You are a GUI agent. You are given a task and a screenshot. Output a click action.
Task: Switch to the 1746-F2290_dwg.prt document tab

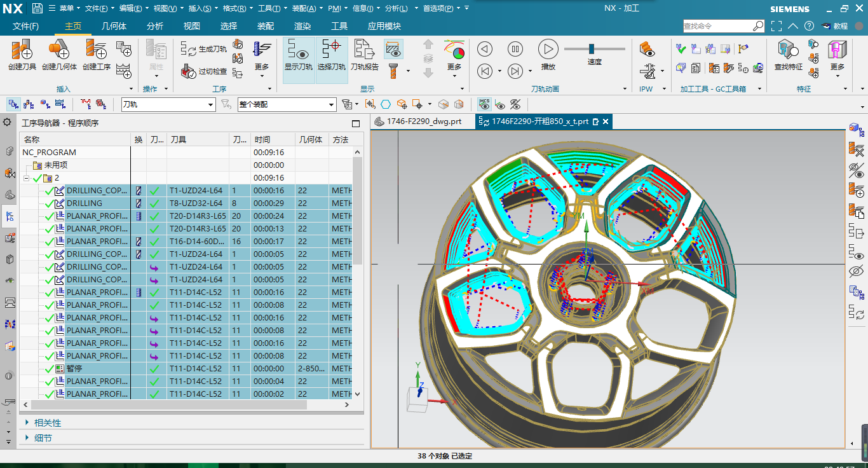coord(423,121)
